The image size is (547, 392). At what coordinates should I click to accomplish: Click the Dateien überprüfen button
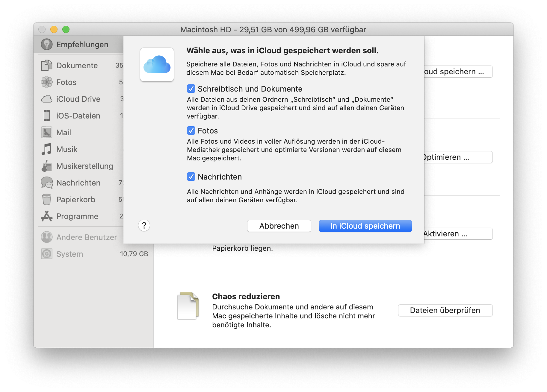(445, 310)
